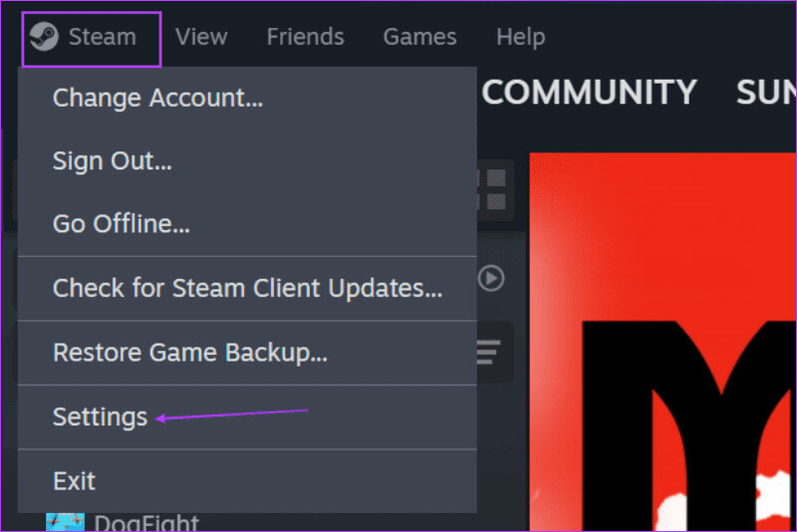This screenshot has width=797, height=532.
Task: Select Exit to quit Steam
Action: 247,480
